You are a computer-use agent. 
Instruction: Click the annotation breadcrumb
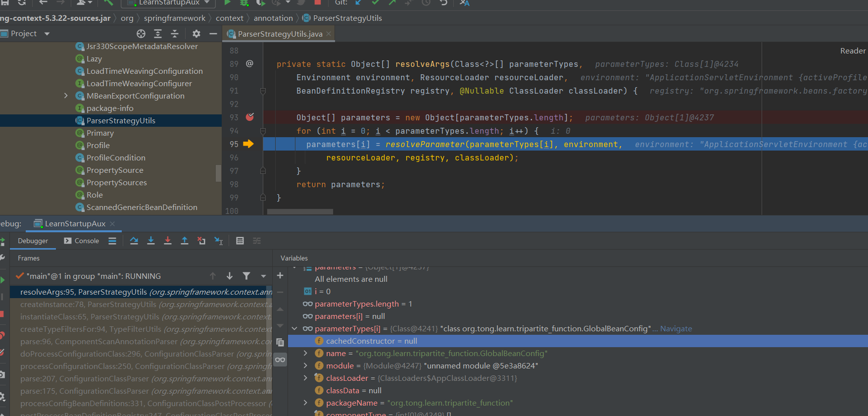click(273, 18)
